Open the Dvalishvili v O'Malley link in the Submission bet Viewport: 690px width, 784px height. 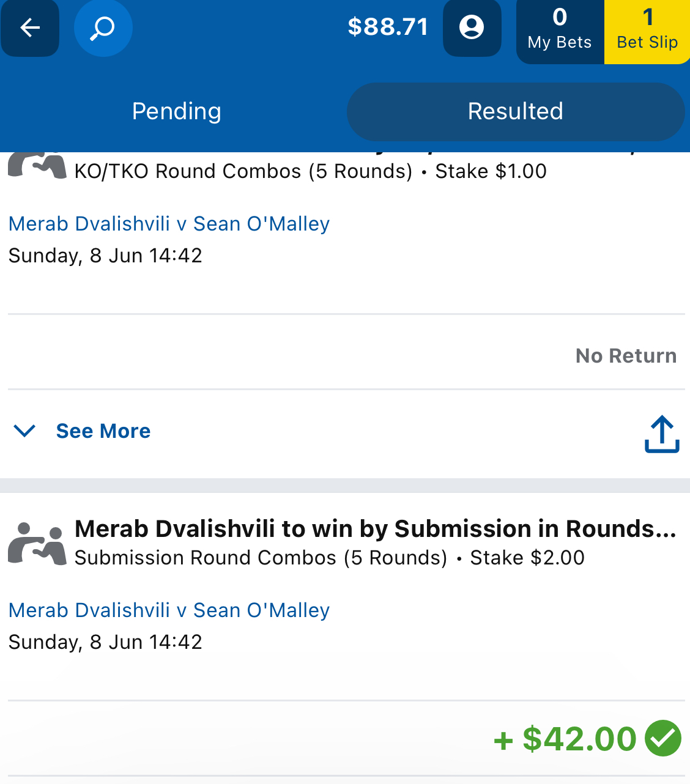[169, 610]
